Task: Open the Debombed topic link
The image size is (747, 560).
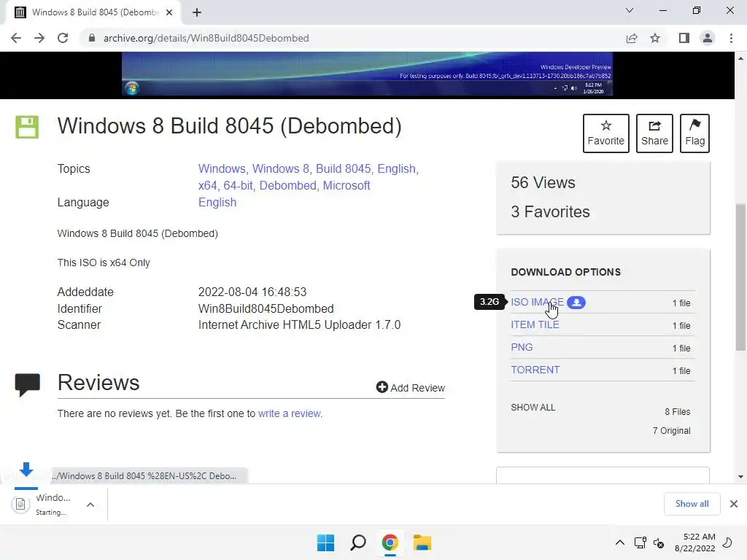Action: (x=287, y=186)
